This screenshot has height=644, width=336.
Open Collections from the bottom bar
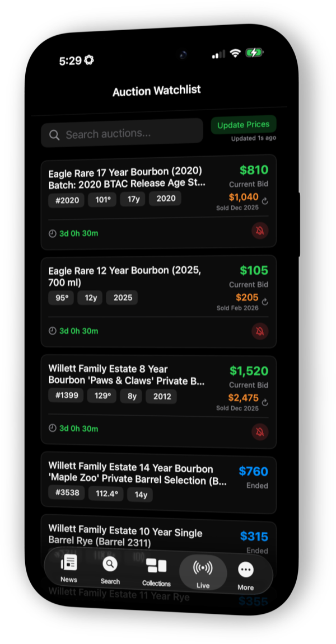156,565
